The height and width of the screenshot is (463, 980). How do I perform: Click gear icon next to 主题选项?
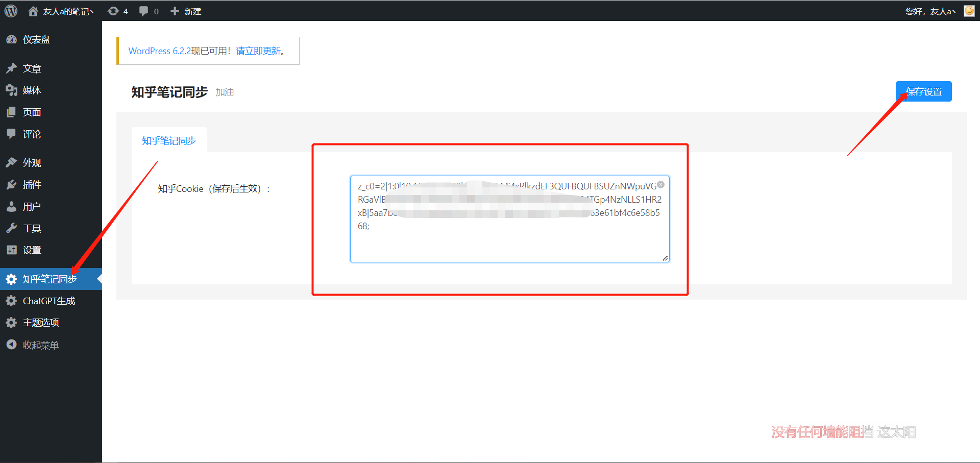coord(11,322)
